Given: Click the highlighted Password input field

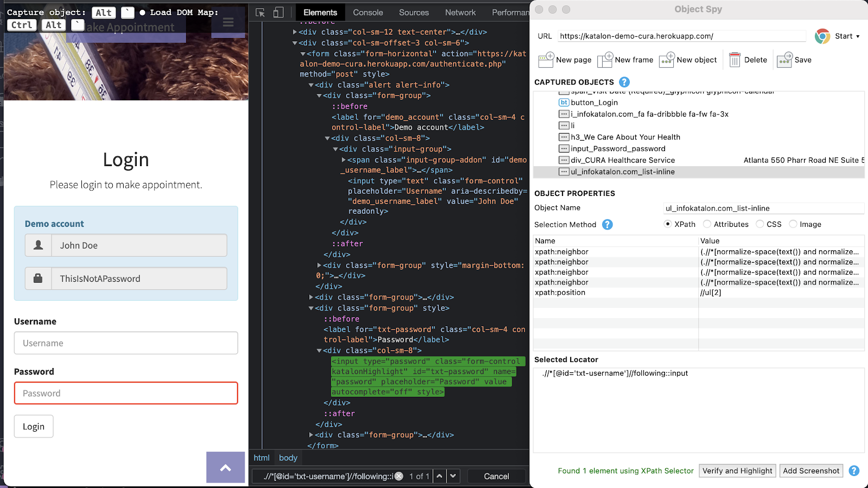Looking at the screenshot, I should pyautogui.click(x=126, y=393).
